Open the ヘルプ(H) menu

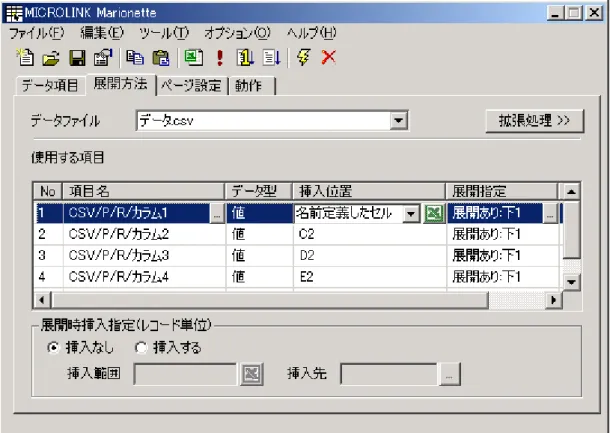311,33
